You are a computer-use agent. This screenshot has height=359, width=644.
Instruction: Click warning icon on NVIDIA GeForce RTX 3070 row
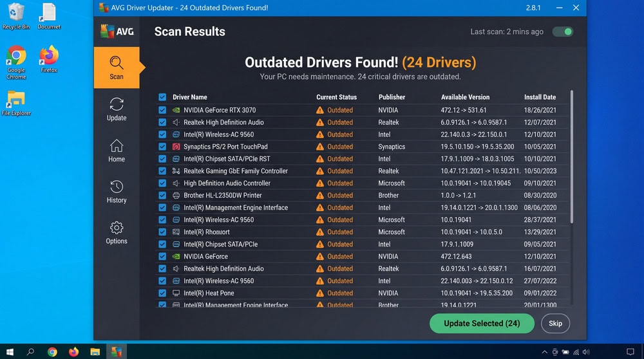[x=320, y=110]
